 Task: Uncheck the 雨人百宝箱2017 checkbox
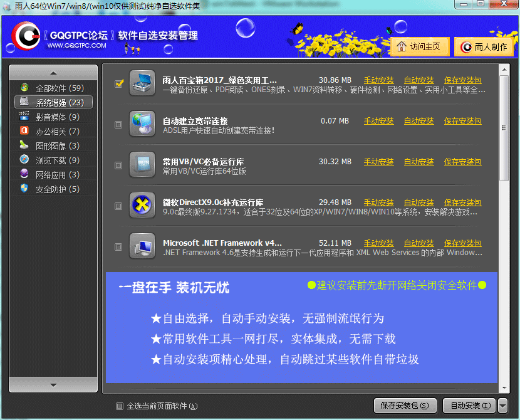119,83
